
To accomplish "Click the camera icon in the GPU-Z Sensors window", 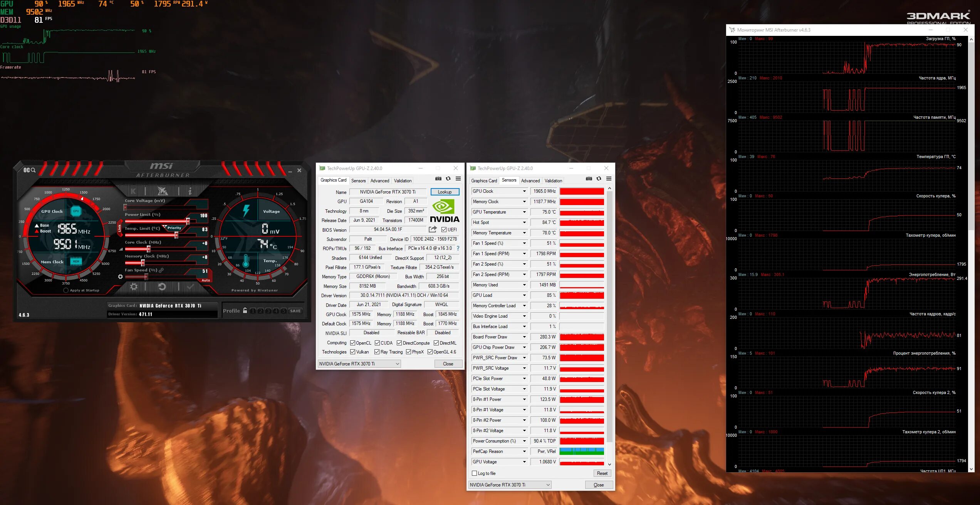I will coord(589,178).
